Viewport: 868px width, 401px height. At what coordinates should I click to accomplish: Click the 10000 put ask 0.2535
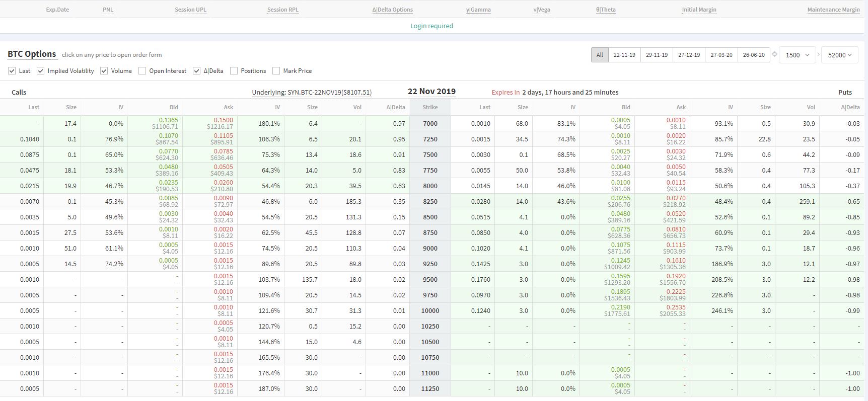[676, 307]
